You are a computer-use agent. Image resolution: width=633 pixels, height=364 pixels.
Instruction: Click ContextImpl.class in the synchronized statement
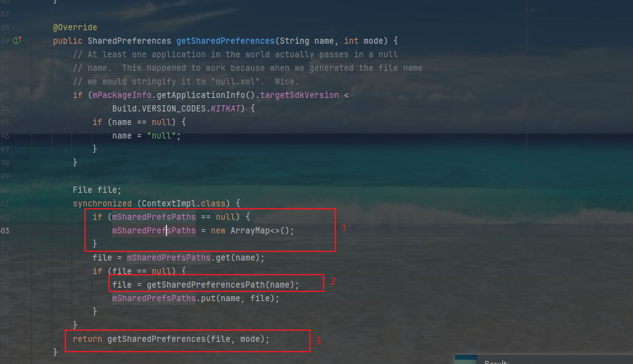pyautogui.click(x=184, y=203)
